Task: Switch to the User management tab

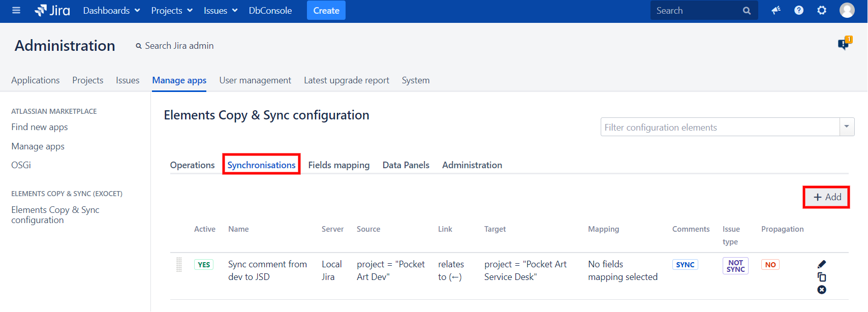Action: pos(255,80)
